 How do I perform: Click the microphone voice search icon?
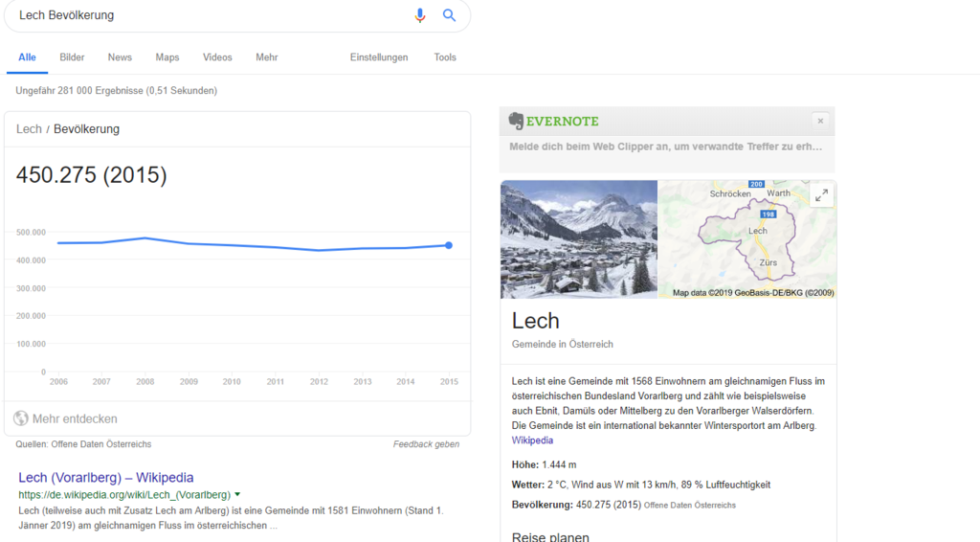(x=420, y=15)
